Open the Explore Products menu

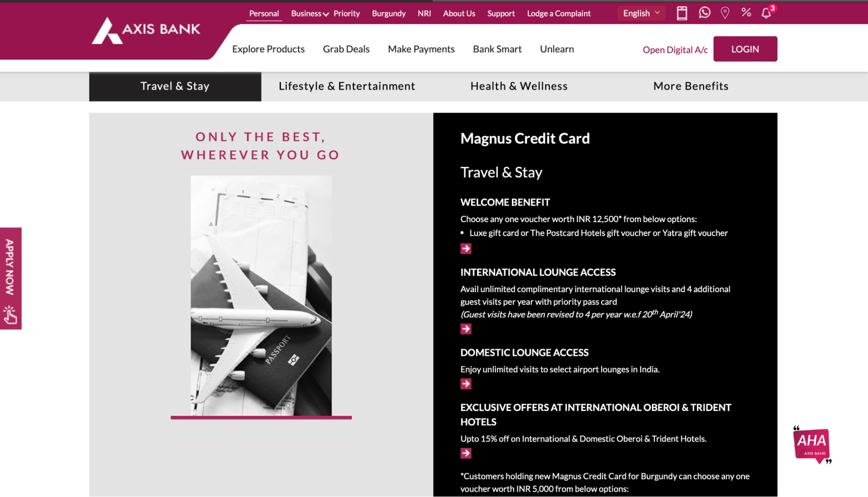click(268, 49)
